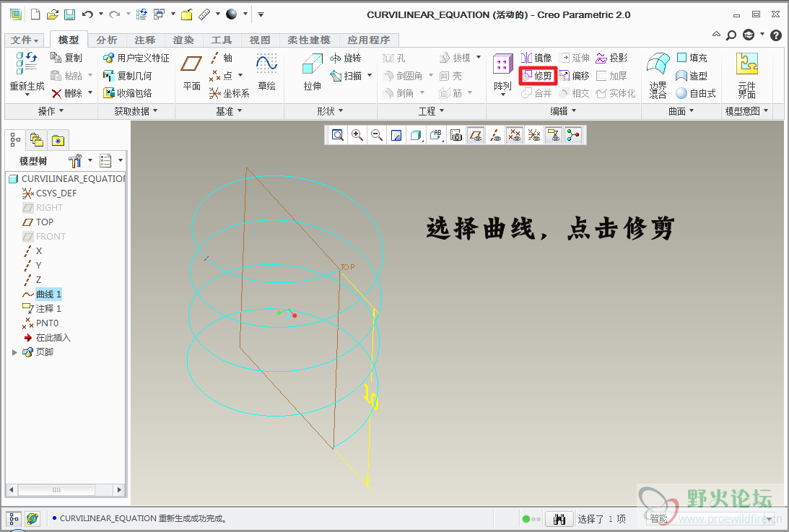Open the Find binoculars in status bar
The height and width of the screenshot is (532, 789).
(559, 519)
